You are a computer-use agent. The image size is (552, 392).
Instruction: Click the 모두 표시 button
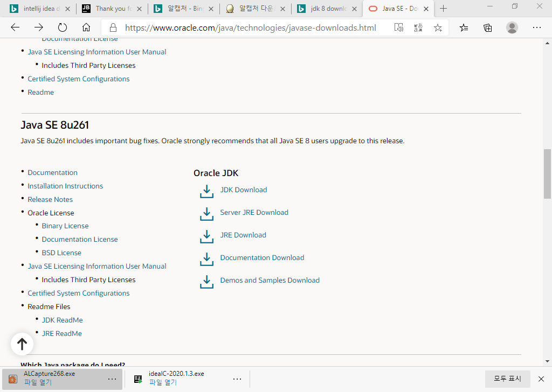pyautogui.click(x=507, y=379)
